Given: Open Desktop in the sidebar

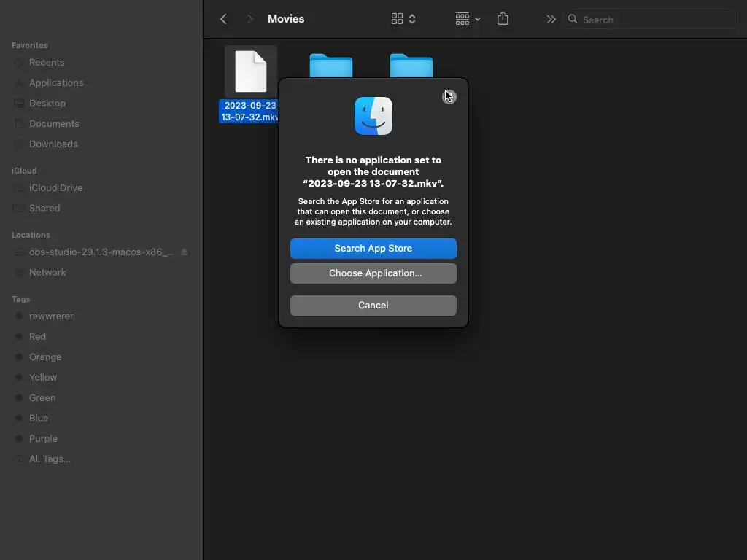Looking at the screenshot, I should pyautogui.click(x=47, y=104).
